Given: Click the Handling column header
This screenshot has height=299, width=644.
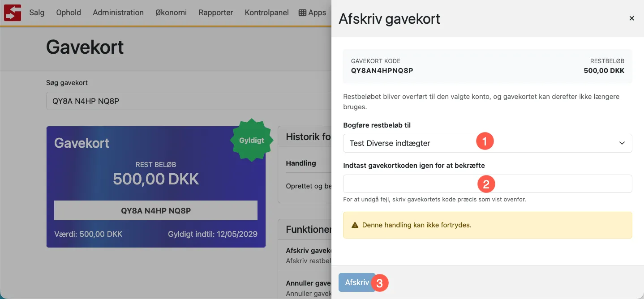Looking at the screenshot, I should [x=301, y=163].
